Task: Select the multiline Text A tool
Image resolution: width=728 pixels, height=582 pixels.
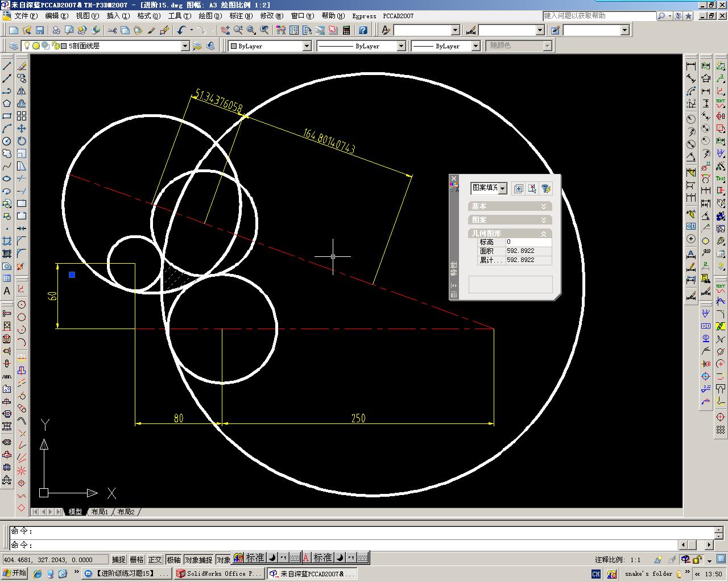Action: (7, 291)
